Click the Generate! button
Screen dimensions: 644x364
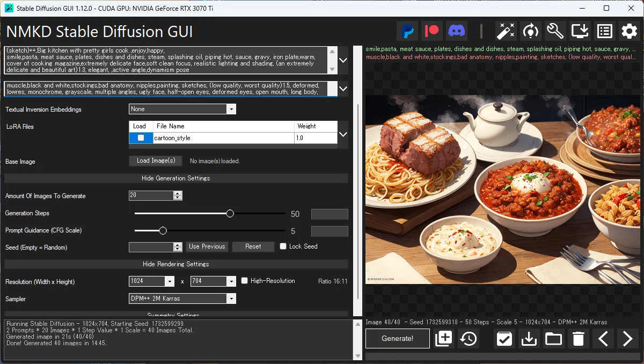tap(398, 339)
